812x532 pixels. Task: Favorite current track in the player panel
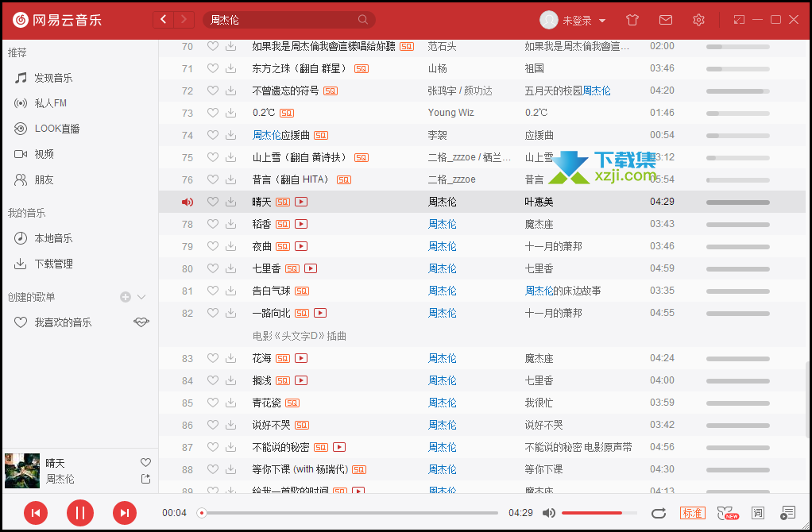[x=146, y=462]
